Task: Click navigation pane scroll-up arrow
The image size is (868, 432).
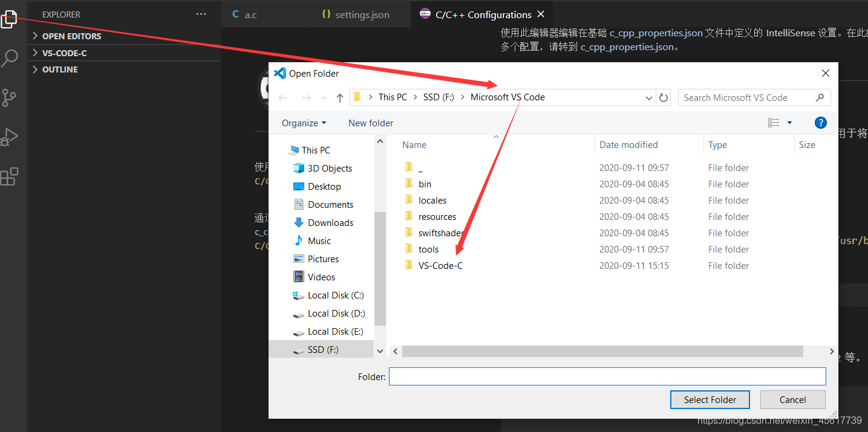Action: pos(380,141)
